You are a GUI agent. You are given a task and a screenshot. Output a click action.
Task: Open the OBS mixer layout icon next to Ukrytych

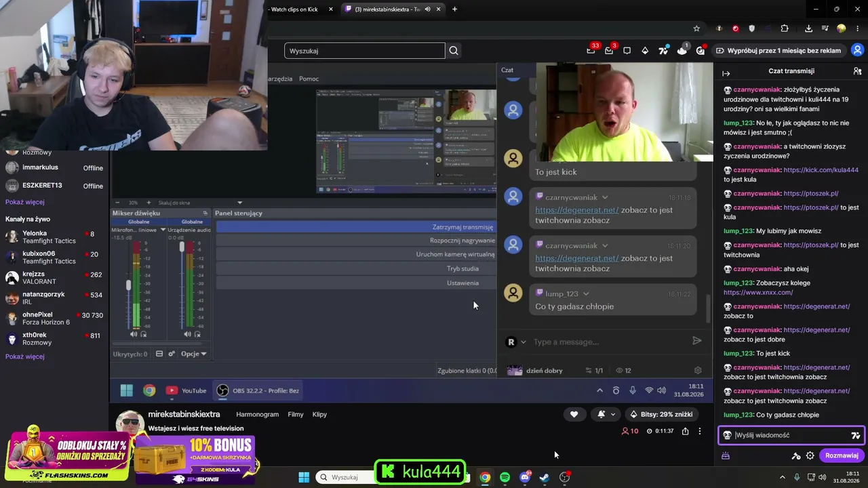[159, 354]
